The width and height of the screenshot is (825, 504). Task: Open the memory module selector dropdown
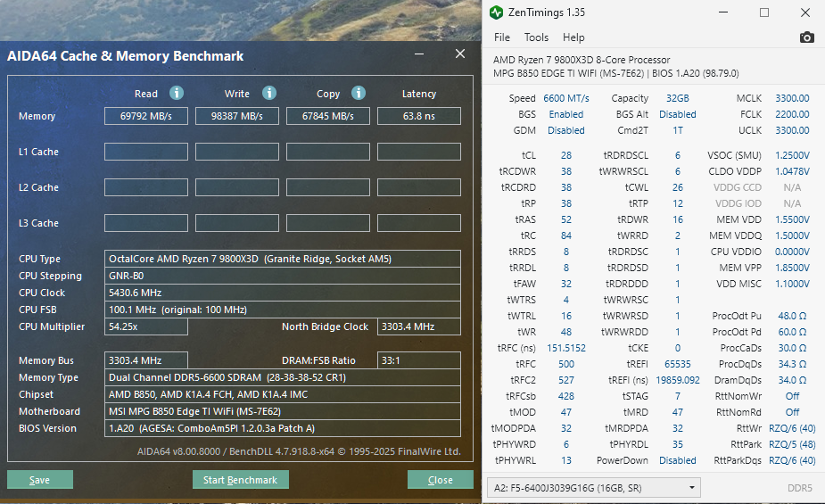pos(594,488)
